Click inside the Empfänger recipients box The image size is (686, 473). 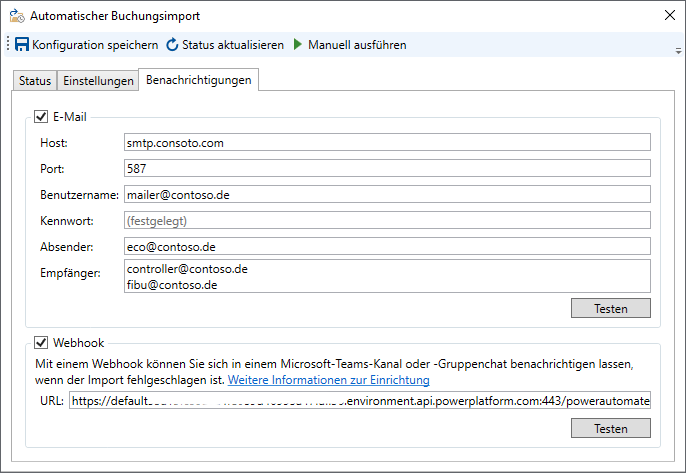point(387,277)
